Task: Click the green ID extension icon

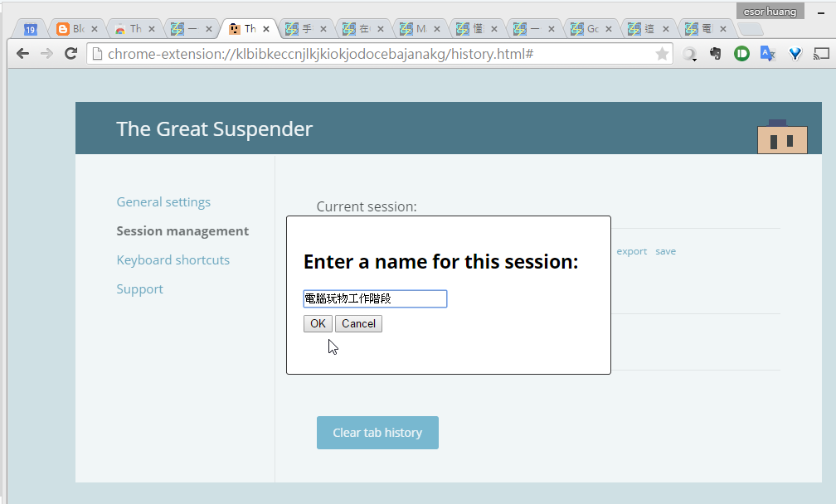Action: (741, 53)
